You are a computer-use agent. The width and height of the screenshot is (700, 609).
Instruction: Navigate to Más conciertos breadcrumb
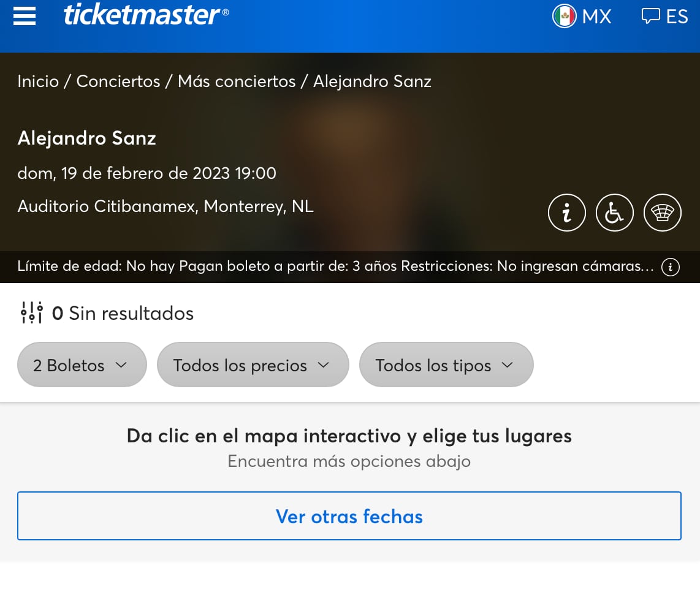tap(237, 81)
